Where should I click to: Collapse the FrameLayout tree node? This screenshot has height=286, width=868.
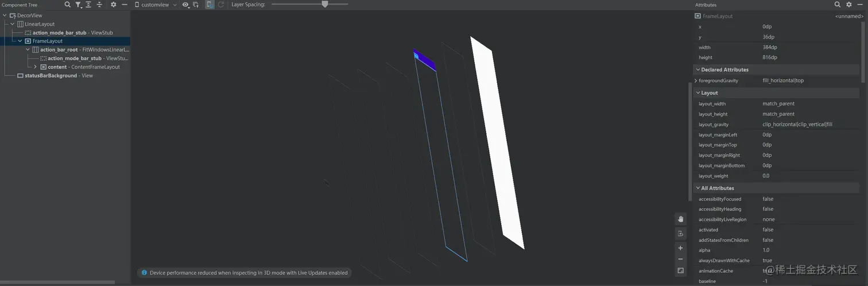(x=20, y=41)
